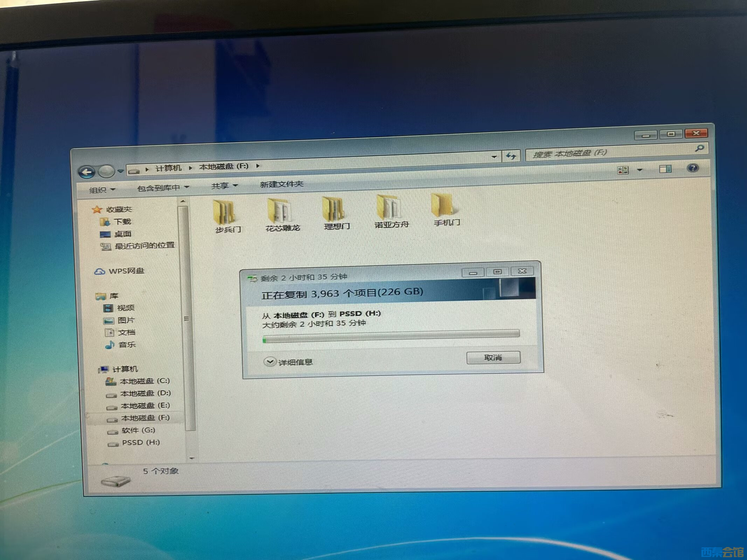Viewport: 747px width, 560px height.
Task: Toggle the preview pane icon
Action: (x=665, y=169)
